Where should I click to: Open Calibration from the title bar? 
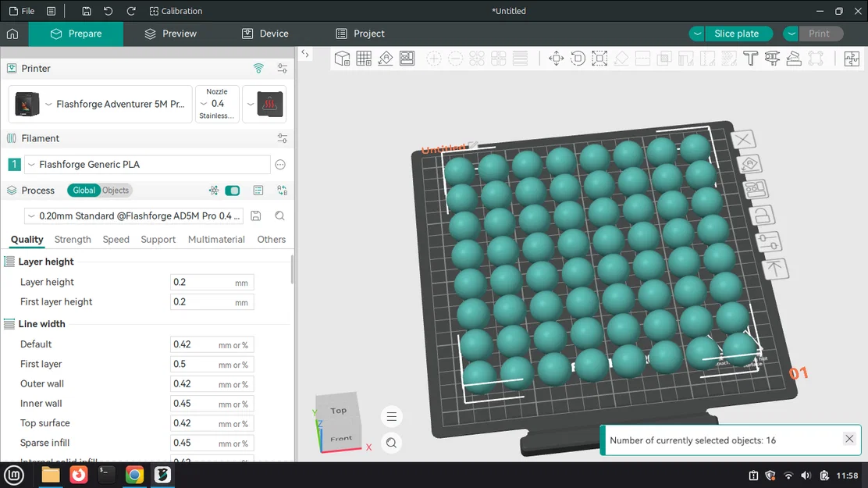(176, 11)
